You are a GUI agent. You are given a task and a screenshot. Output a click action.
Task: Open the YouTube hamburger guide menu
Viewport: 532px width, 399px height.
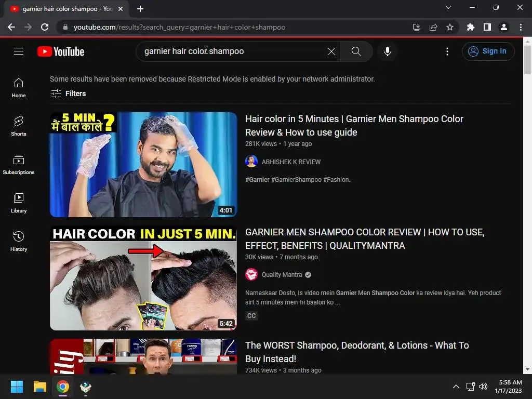(19, 51)
